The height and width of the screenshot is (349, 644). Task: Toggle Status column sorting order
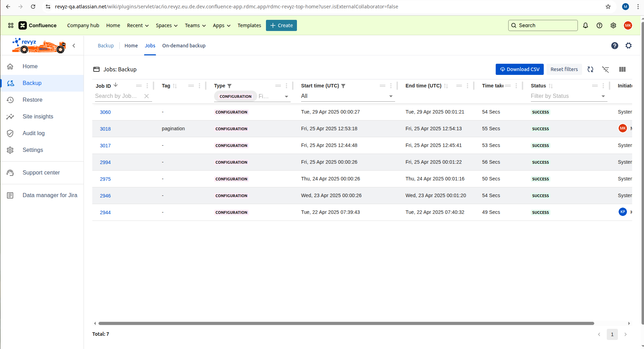pos(550,86)
